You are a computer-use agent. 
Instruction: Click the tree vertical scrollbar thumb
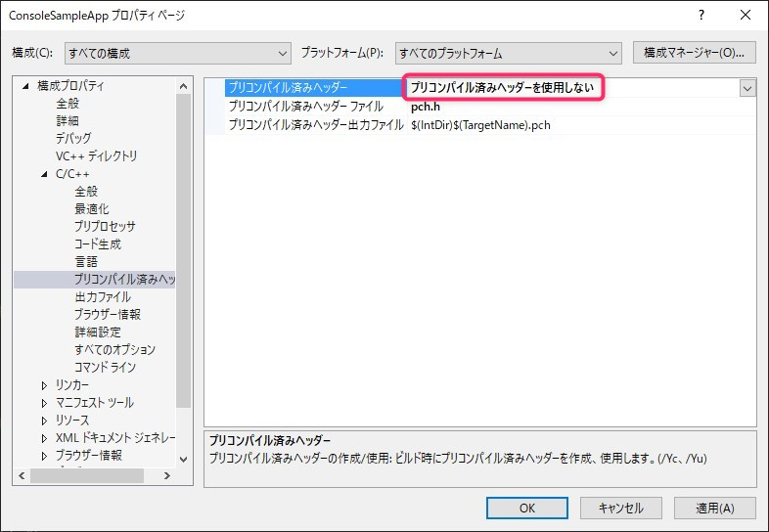tap(183, 250)
